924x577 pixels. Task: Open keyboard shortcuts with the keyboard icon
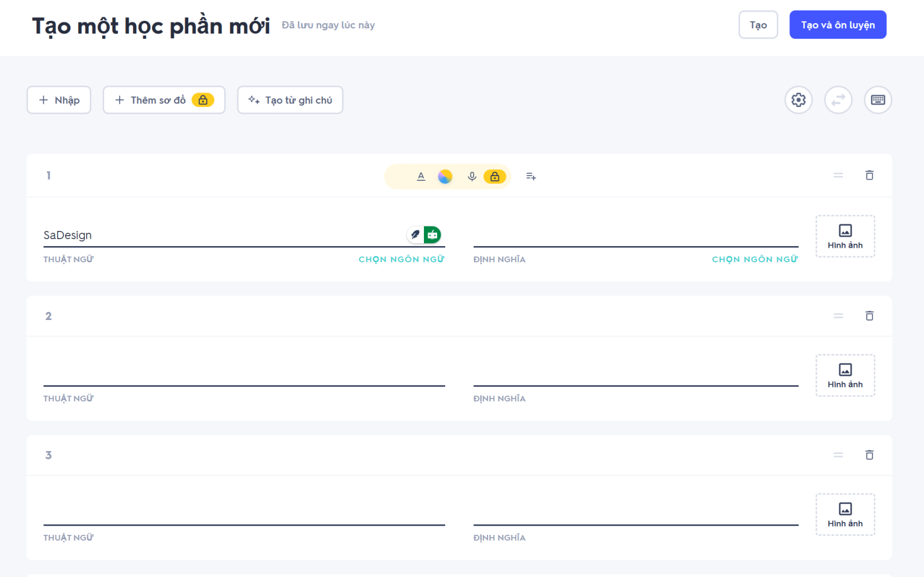[x=878, y=99]
